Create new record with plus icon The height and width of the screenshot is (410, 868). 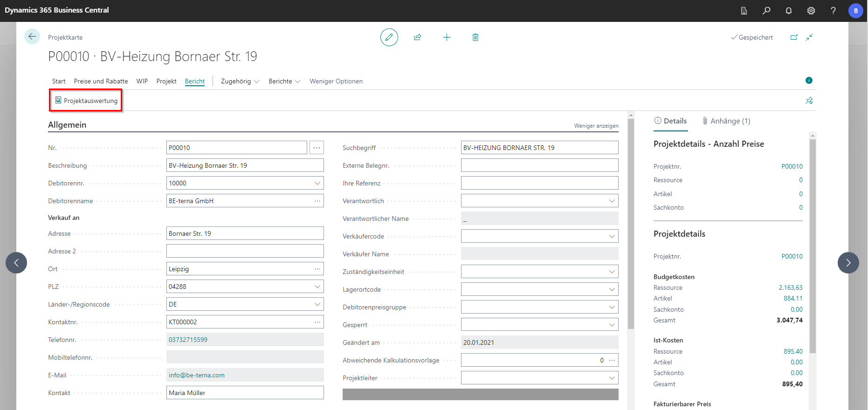(x=447, y=37)
